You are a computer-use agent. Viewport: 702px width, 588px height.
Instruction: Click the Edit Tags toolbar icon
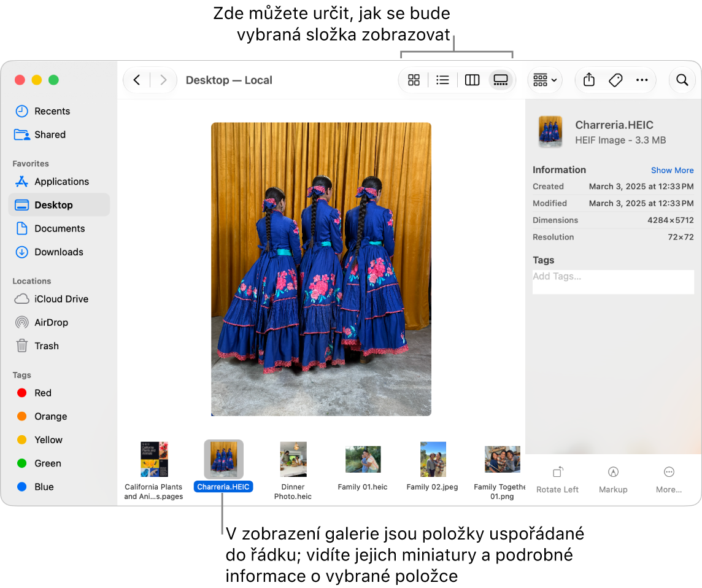[x=615, y=80]
